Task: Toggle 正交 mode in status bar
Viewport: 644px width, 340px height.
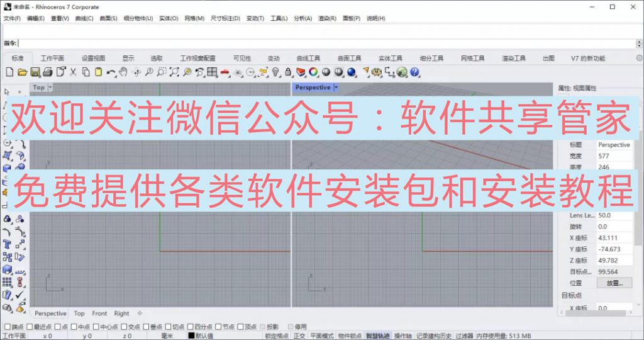Action: pos(299,336)
